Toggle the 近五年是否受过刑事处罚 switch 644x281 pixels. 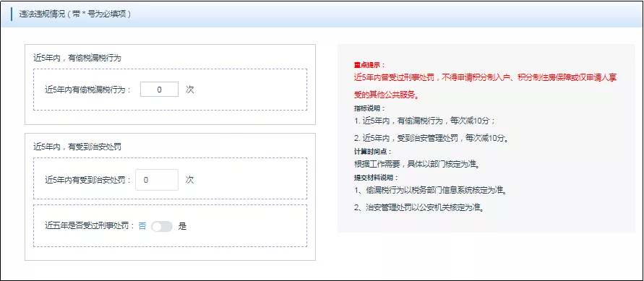coord(162,226)
